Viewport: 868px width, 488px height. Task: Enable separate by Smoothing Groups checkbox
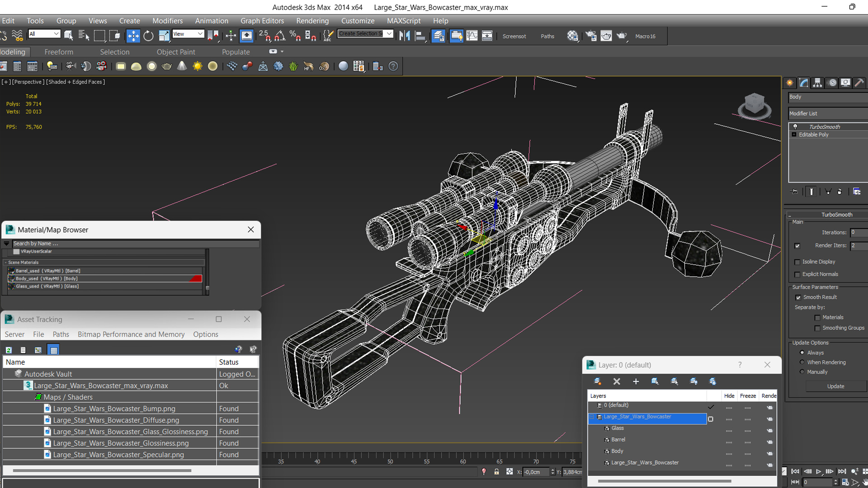[x=817, y=328]
